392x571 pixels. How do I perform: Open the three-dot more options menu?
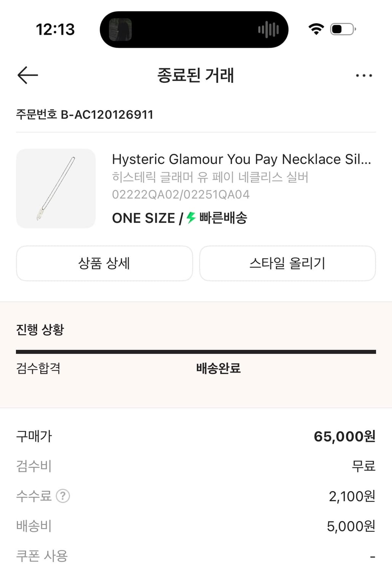364,75
